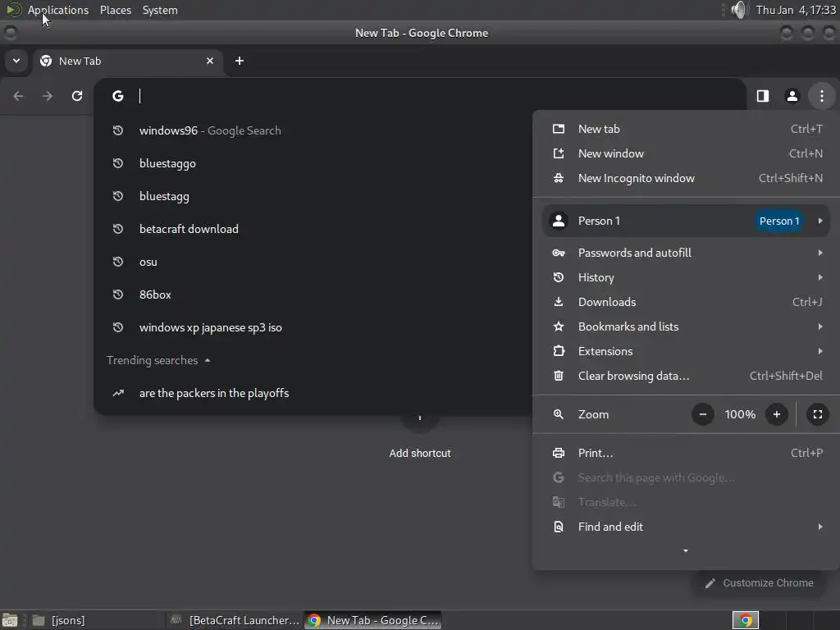This screenshot has height=630, width=840.
Task: Click the back navigation arrow
Action: (18, 96)
